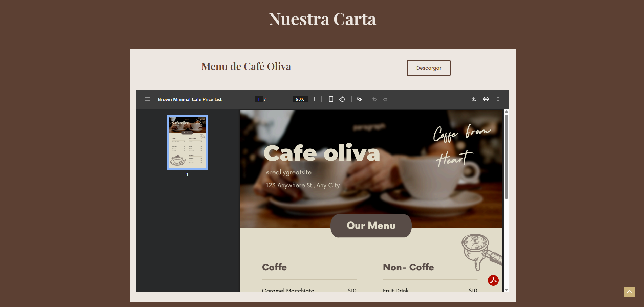This screenshot has height=307, width=644.
Task: Click the back to top arrow button
Action: (629, 292)
